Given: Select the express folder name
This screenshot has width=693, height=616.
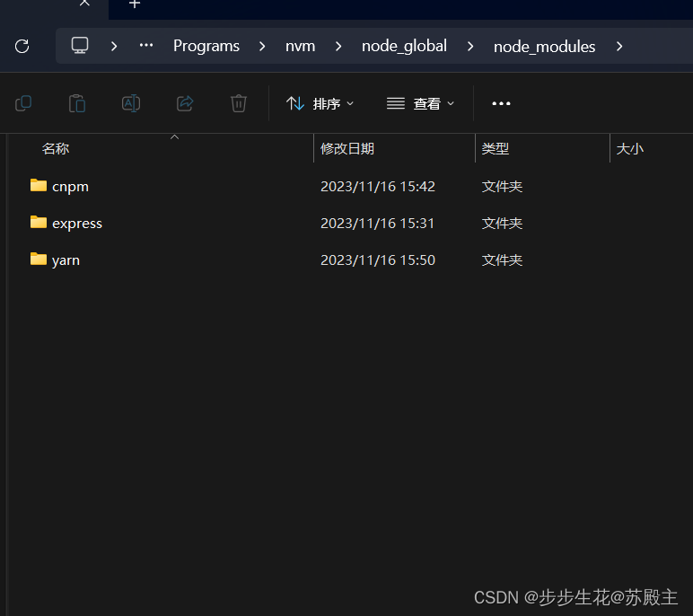Looking at the screenshot, I should click(x=77, y=224).
